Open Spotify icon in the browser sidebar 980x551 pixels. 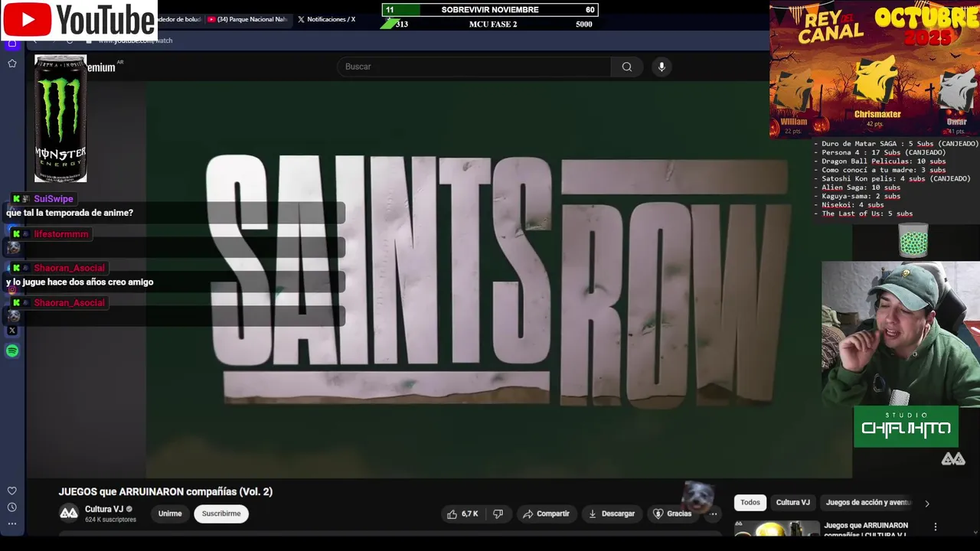click(x=12, y=351)
